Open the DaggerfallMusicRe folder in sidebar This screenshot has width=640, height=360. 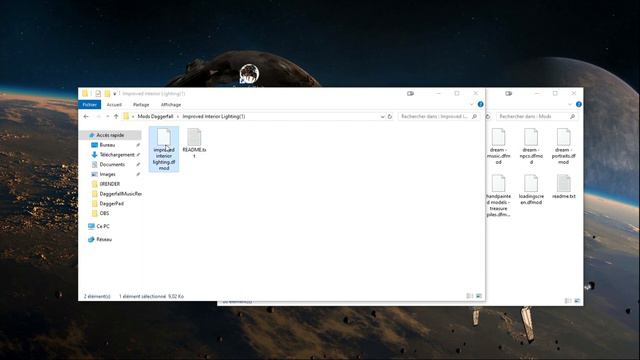point(120,194)
